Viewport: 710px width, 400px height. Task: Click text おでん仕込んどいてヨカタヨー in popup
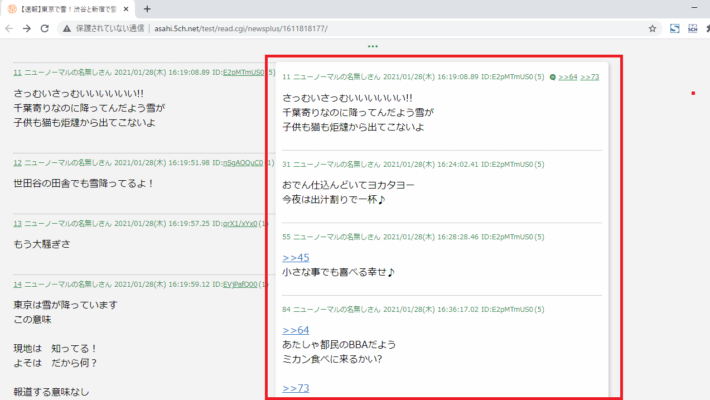348,185
